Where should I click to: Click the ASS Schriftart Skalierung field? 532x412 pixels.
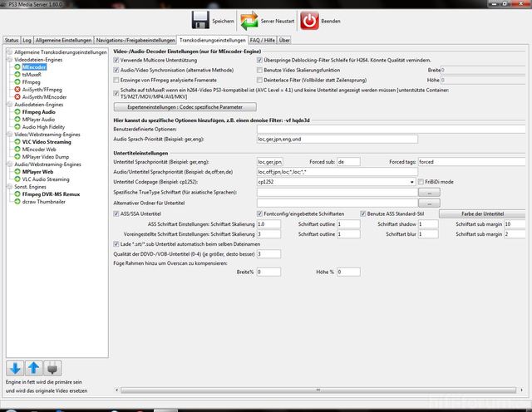[268, 223]
